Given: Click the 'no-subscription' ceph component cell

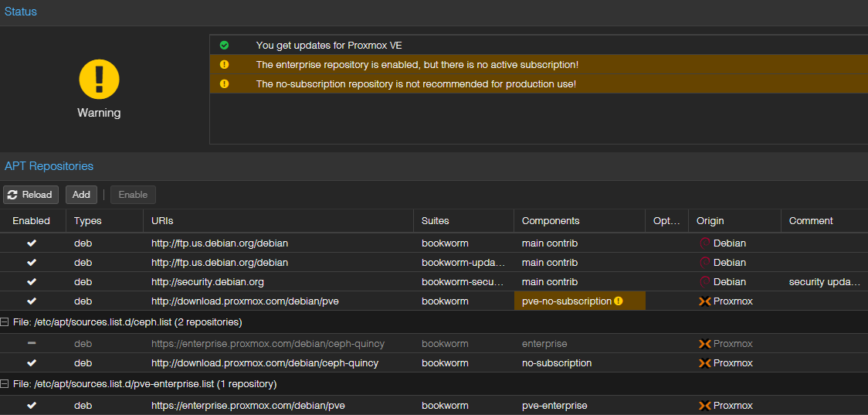Looking at the screenshot, I should pyautogui.click(x=580, y=363).
